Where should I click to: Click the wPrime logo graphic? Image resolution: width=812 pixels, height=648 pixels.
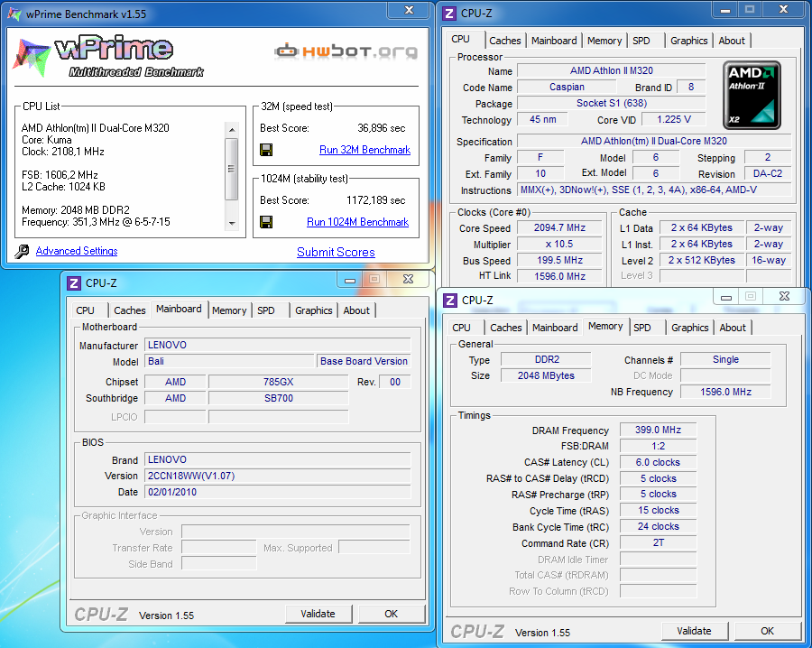(x=108, y=56)
